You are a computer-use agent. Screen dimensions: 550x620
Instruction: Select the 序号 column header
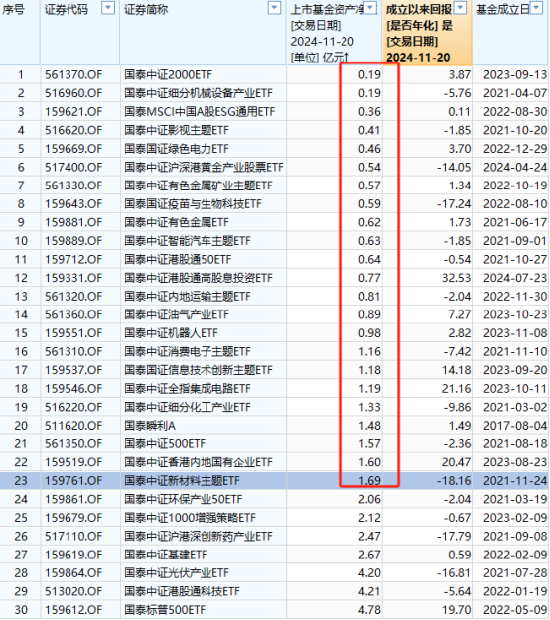(13, 9)
